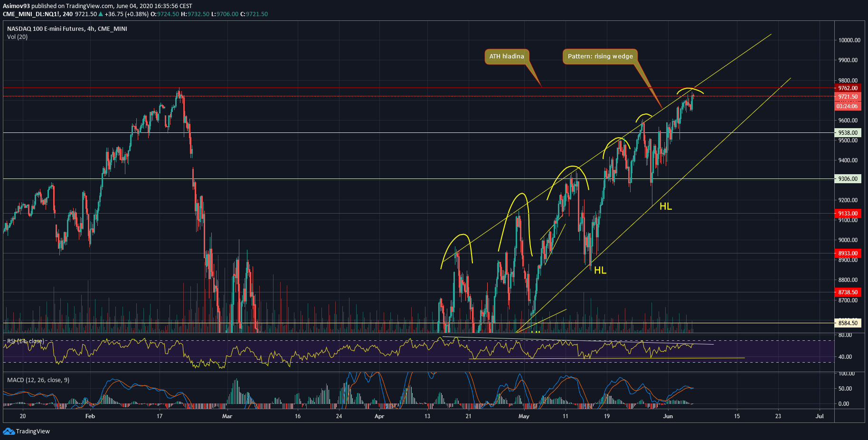The height and width of the screenshot is (440, 868).
Task: Click the TradingView cloud logo icon
Action: (9, 431)
